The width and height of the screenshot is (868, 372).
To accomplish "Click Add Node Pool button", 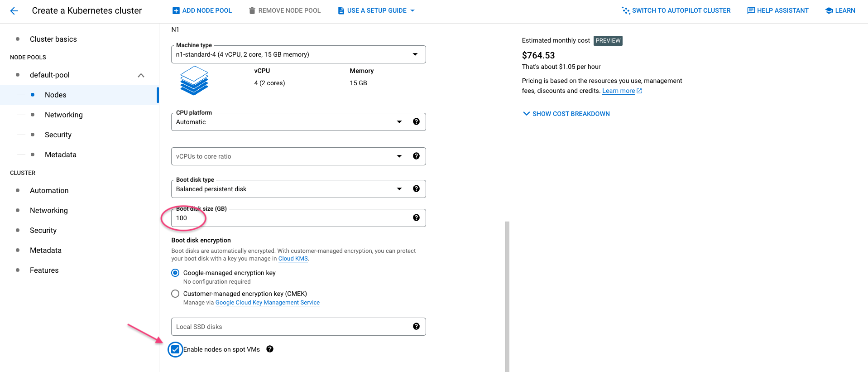I will coord(202,10).
